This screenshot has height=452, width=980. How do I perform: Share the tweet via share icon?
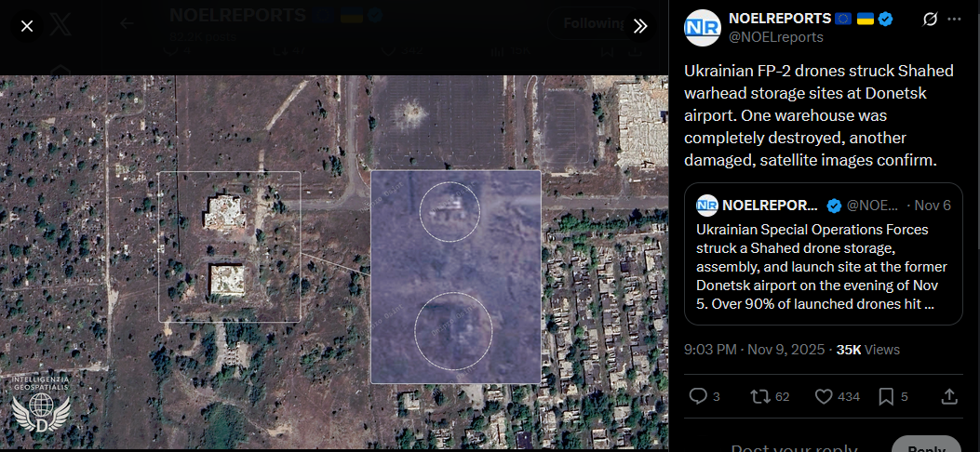948,396
